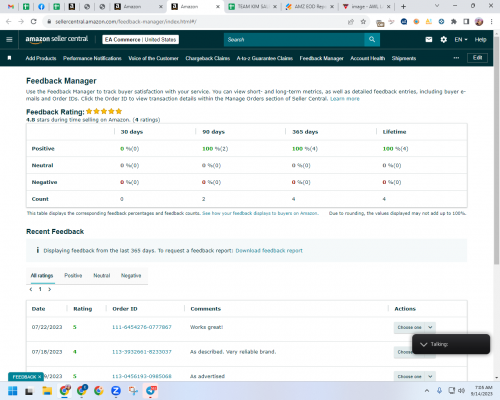Viewport: 500px width, 400px height.
Task: Switch to the Positive ratings tab
Action: click(x=73, y=275)
